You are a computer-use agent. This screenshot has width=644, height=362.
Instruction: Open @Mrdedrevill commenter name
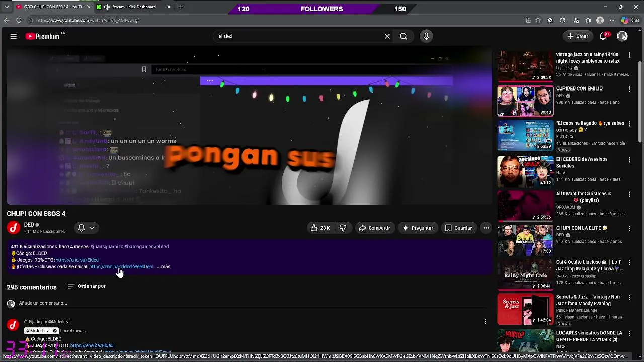coord(41,331)
